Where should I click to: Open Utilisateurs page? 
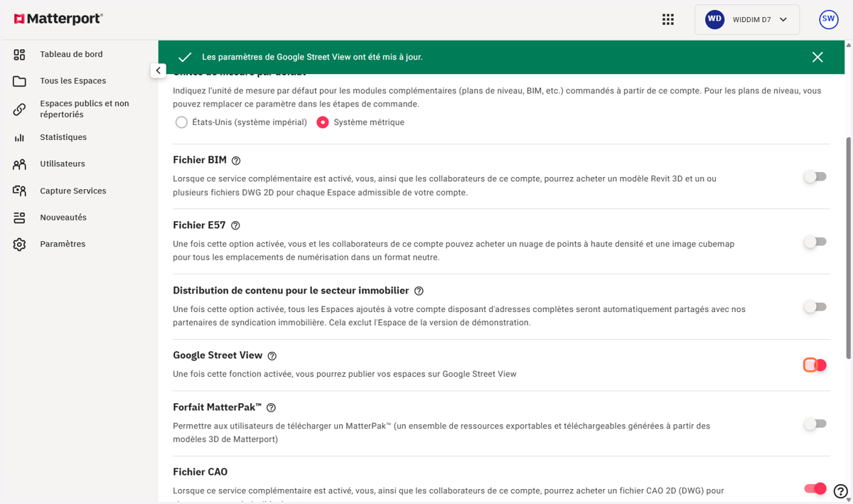tap(63, 163)
